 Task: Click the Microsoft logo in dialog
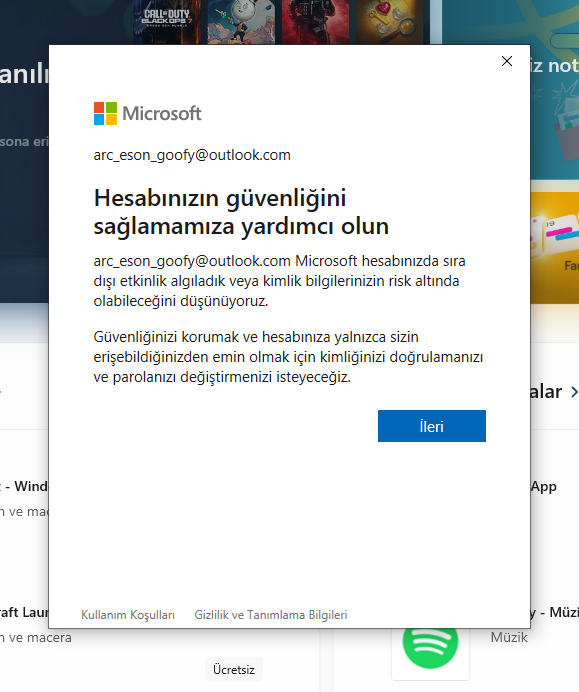pos(147,113)
